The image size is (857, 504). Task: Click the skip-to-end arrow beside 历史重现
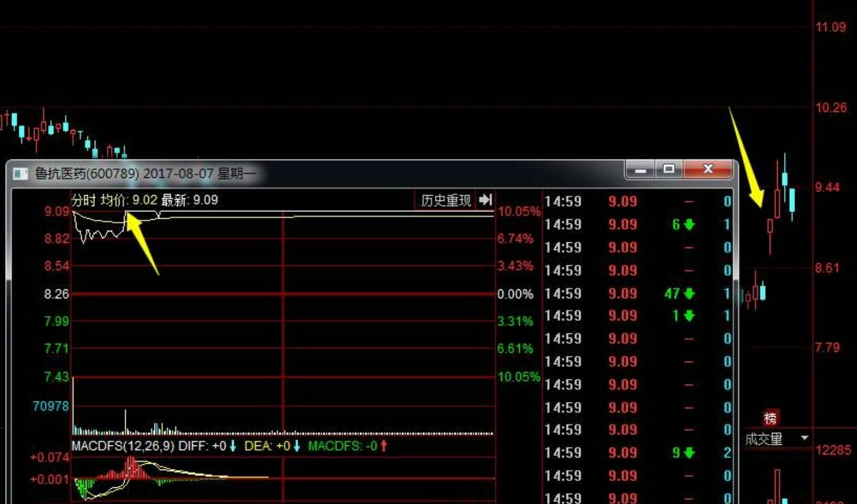click(485, 200)
